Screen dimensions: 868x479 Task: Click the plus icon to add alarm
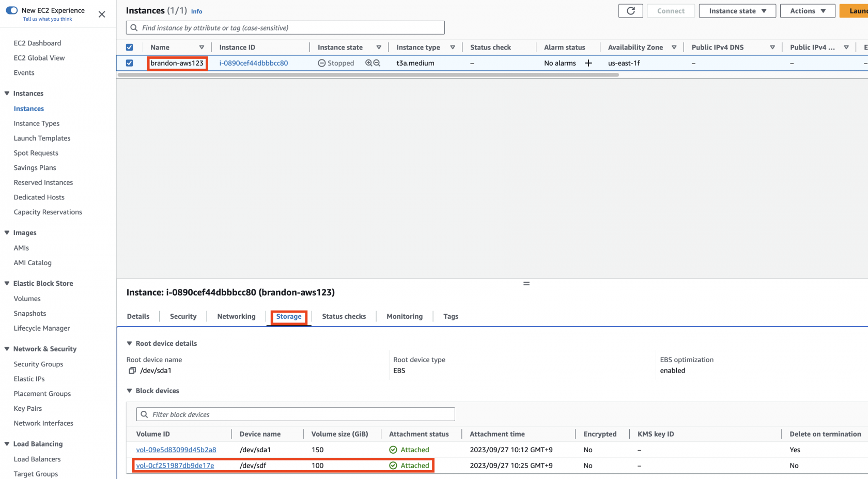click(588, 63)
